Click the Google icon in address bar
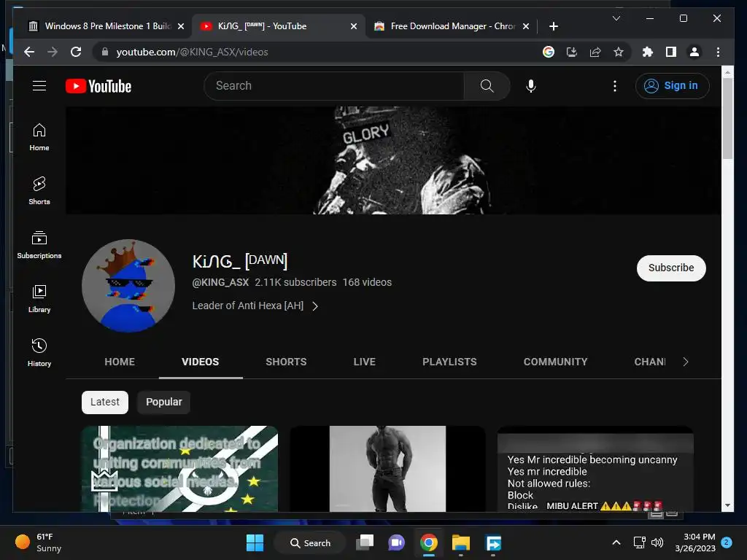 pyautogui.click(x=549, y=52)
